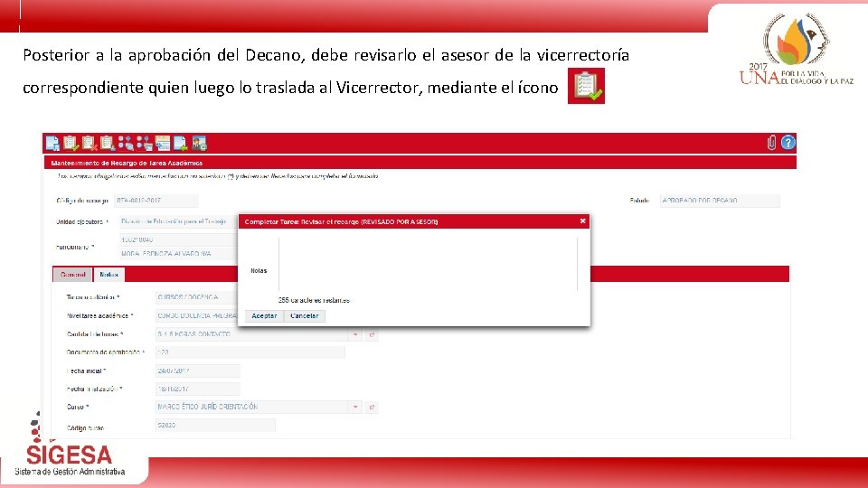Click the Fecha inicial date field
Screen dimensions: 868x488
point(198,371)
